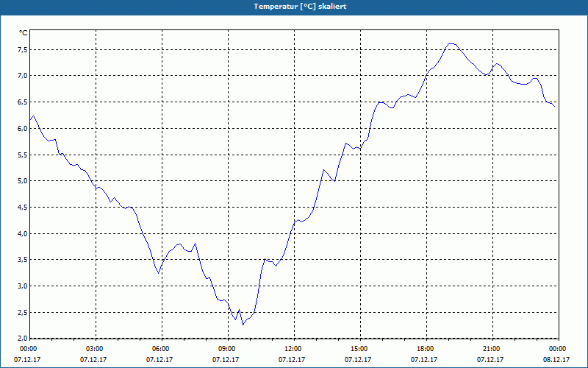Click the 08.12.17 date label
Viewport: 588px width, 368px height.
point(556,360)
